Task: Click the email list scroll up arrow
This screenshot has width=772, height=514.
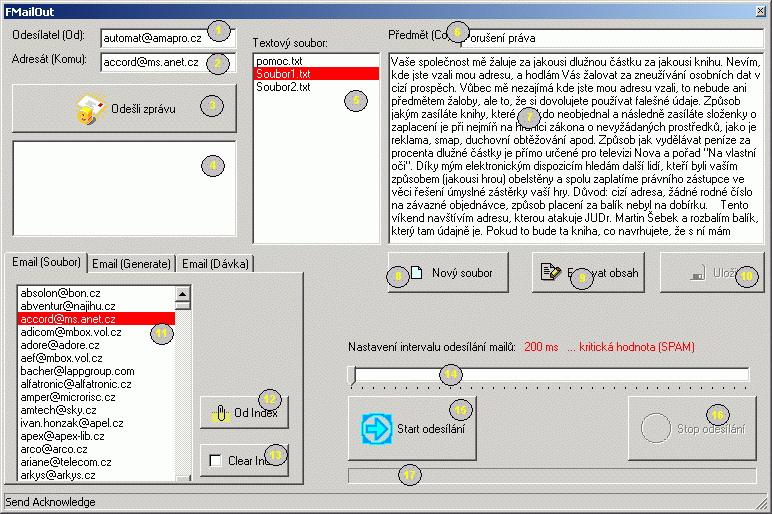Action: click(x=183, y=293)
